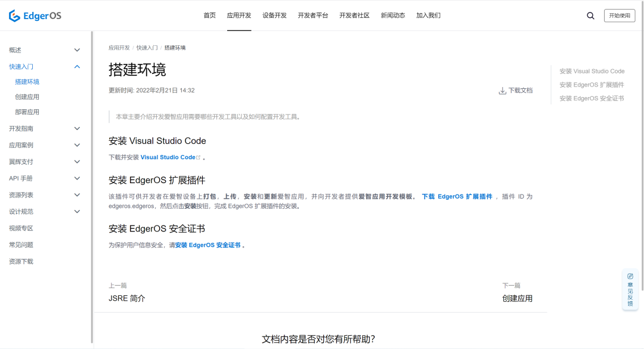Click the EdgerOS logo
Image resolution: width=644 pixels, height=349 pixels.
[35, 16]
